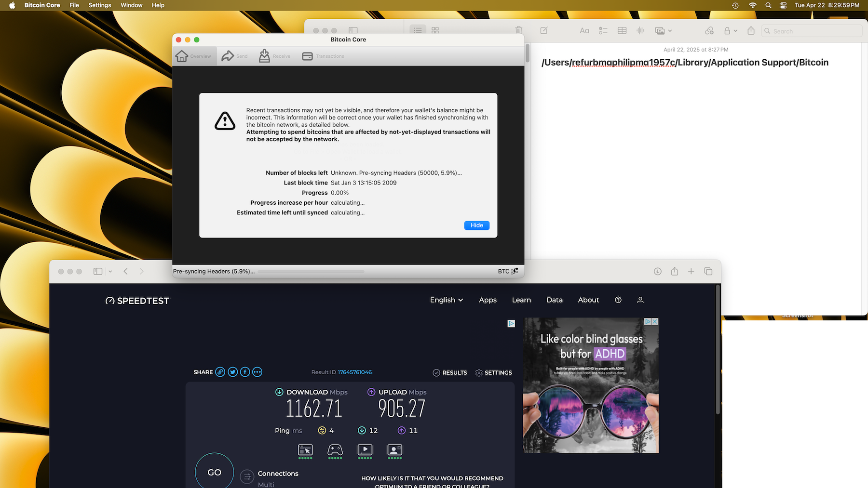The width and height of the screenshot is (868, 488).
Task: Click the Speedtest logo
Action: pos(137,301)
